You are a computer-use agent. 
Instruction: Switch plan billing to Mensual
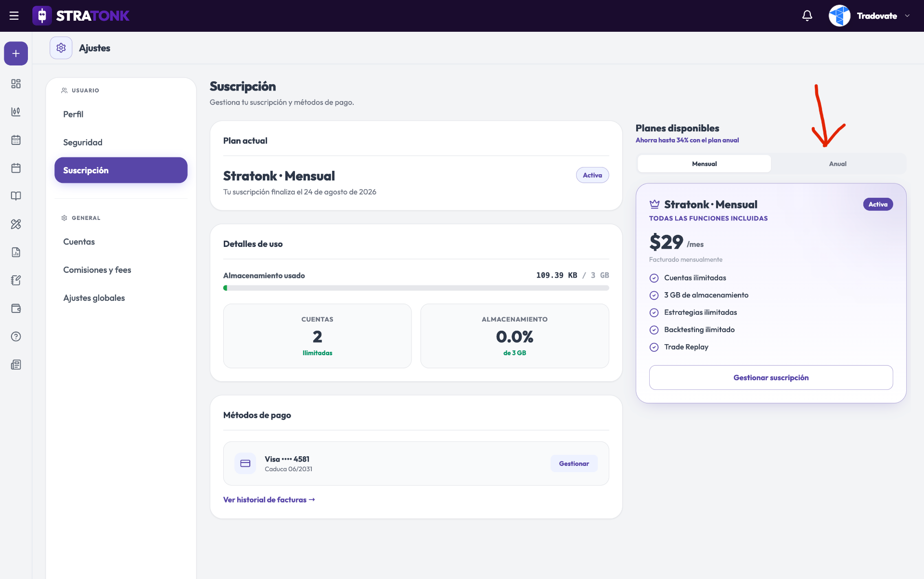[x=705, y=164]
